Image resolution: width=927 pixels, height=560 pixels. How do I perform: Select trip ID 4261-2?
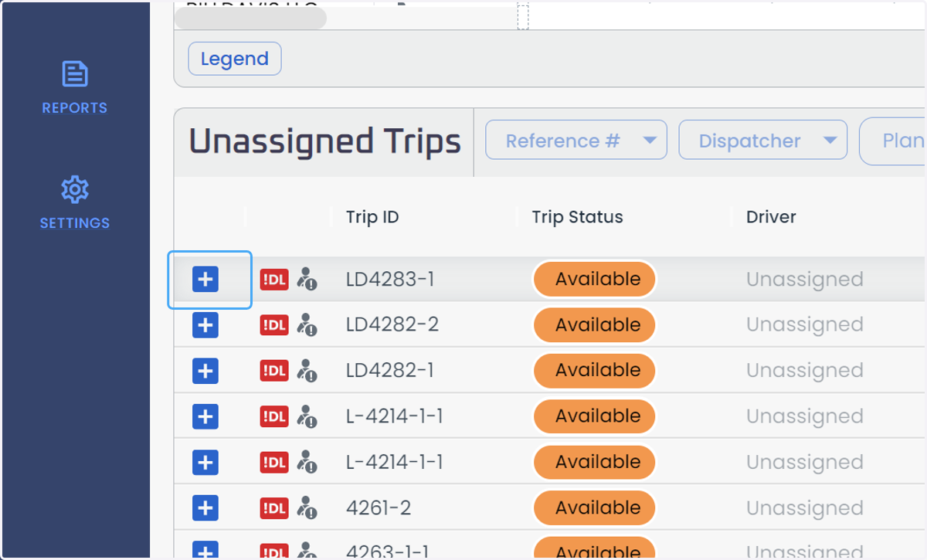tap(379, 508)
